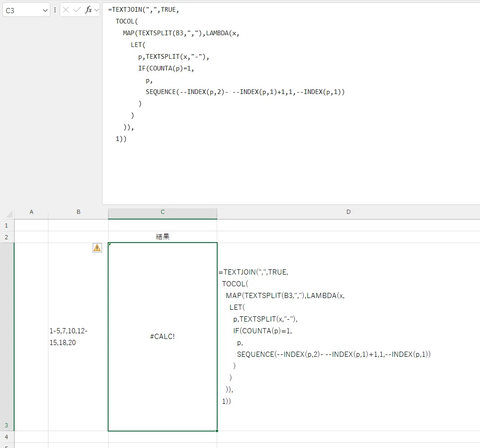Click cell B3 with 1-5,7,10,12-15,18,20

pos(78,337)
